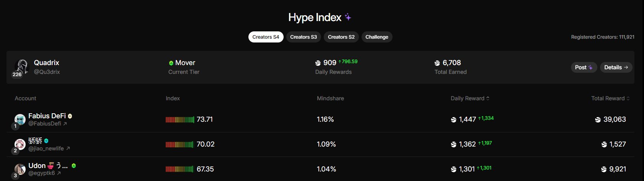Viewport: 644px width, 181px height.
Task: Click the coin icon beside Daily Rewards 909
Action: (318, 63)
